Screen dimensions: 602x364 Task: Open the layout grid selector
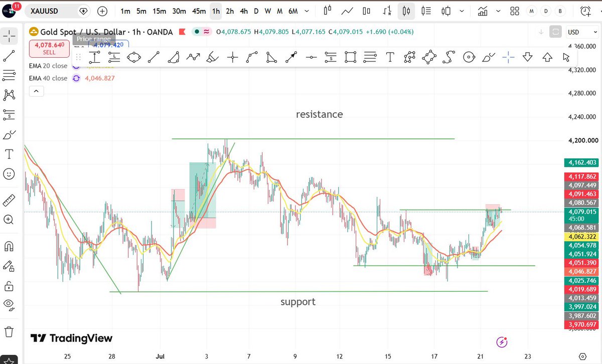coord(514,11)
